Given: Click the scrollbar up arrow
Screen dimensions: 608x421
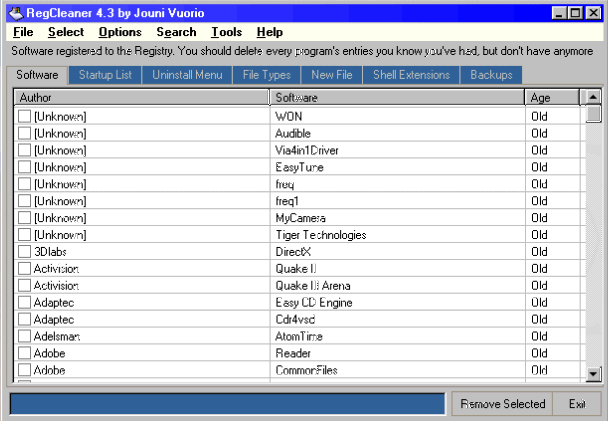Looking at the screenshot, I should [x=593, y=97].
